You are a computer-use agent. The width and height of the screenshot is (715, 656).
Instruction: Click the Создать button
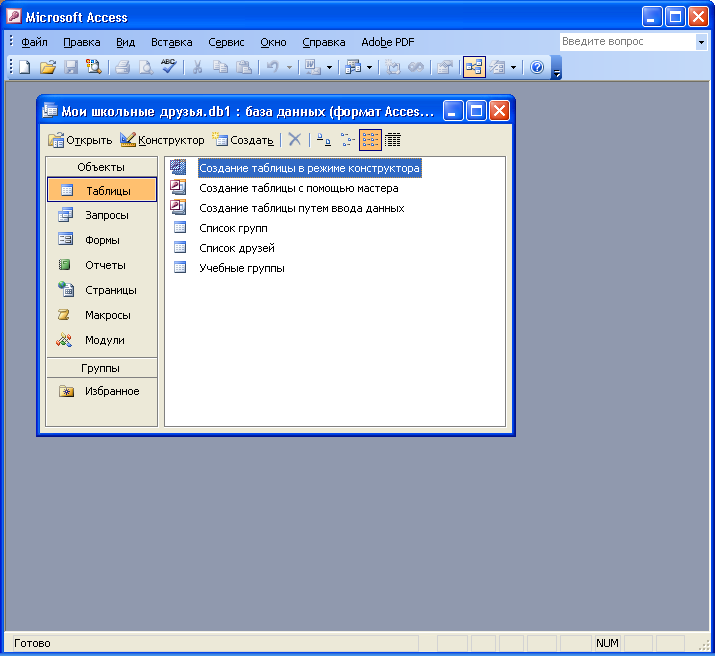(x=244, y=140)
